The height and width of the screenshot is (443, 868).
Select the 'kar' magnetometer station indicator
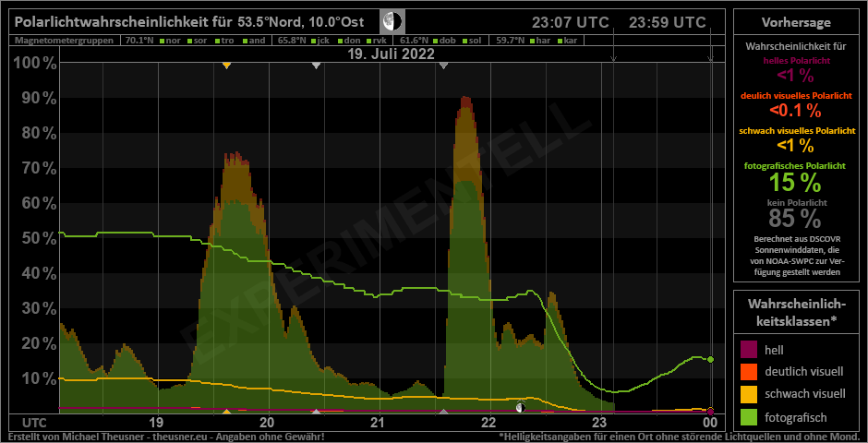coord(570,42)
